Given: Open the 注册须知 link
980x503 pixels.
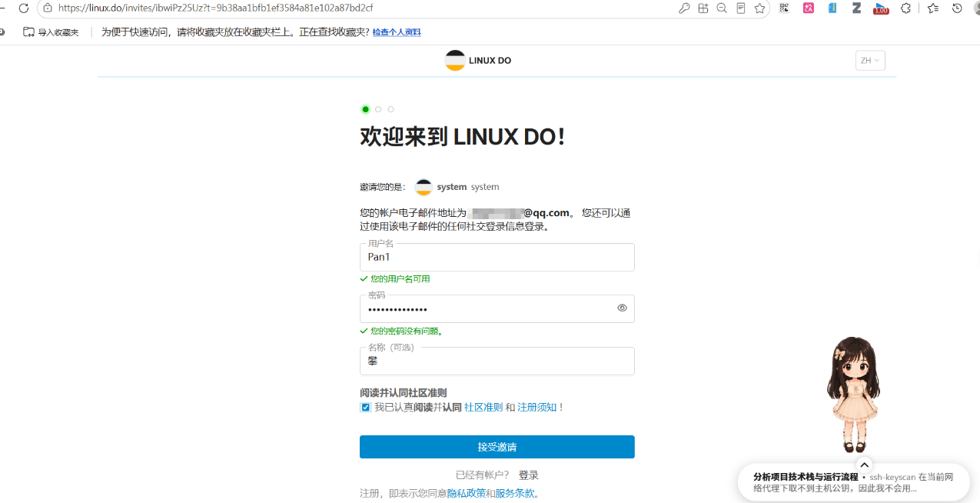Looking at the screenshot, I should click(537, 408).
